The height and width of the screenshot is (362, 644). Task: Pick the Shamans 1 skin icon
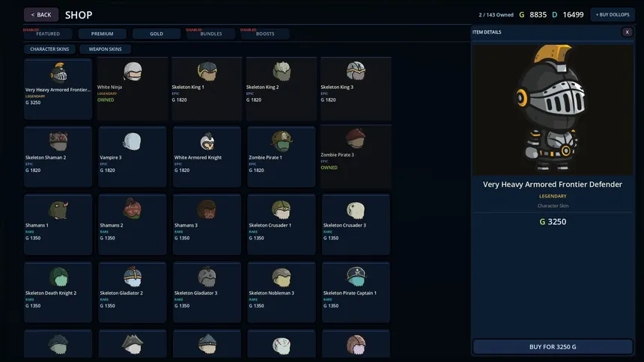pyautogui.click(x=58, y=209)
